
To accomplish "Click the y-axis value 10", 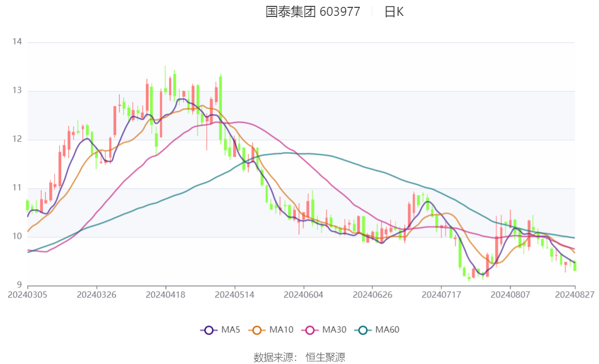I will click(x=17, y=237).
